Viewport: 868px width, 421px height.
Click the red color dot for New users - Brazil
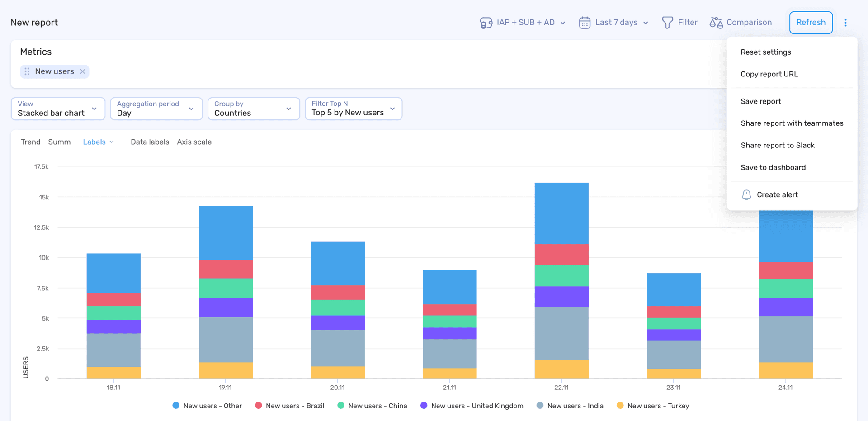pos(259,405)
